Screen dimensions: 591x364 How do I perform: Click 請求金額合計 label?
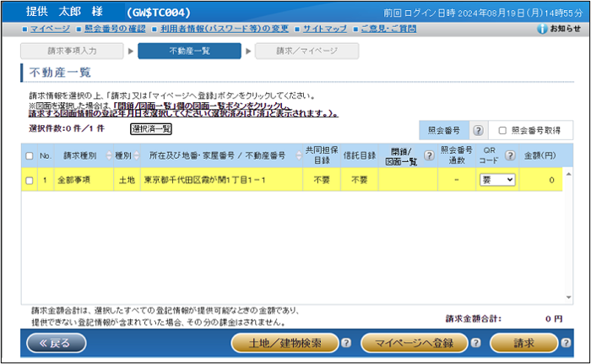pos(474,319)
